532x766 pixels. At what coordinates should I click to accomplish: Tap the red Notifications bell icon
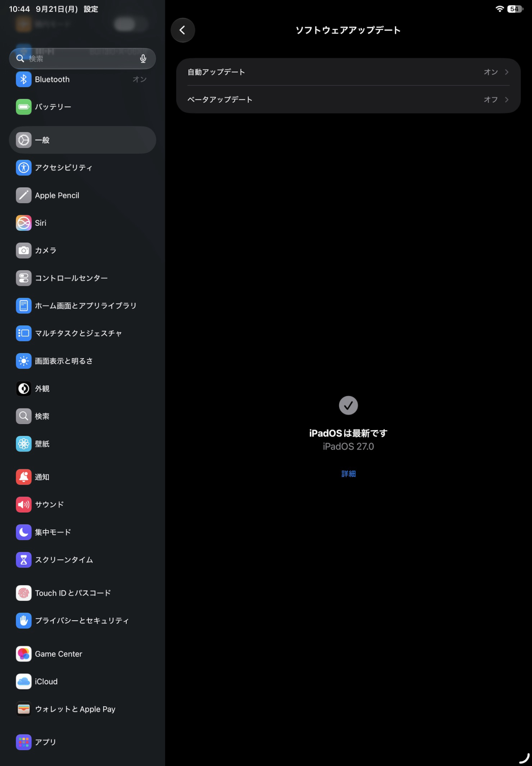[24, 477]
